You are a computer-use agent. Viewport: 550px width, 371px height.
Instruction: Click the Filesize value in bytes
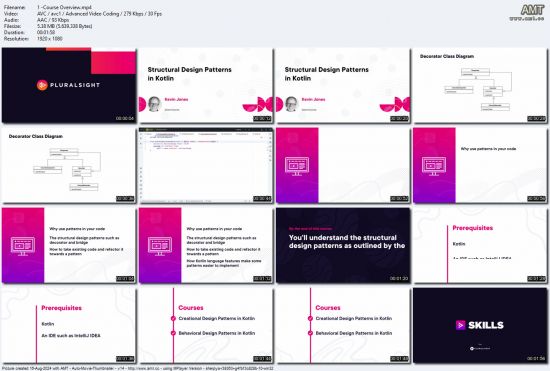[65, 26]
